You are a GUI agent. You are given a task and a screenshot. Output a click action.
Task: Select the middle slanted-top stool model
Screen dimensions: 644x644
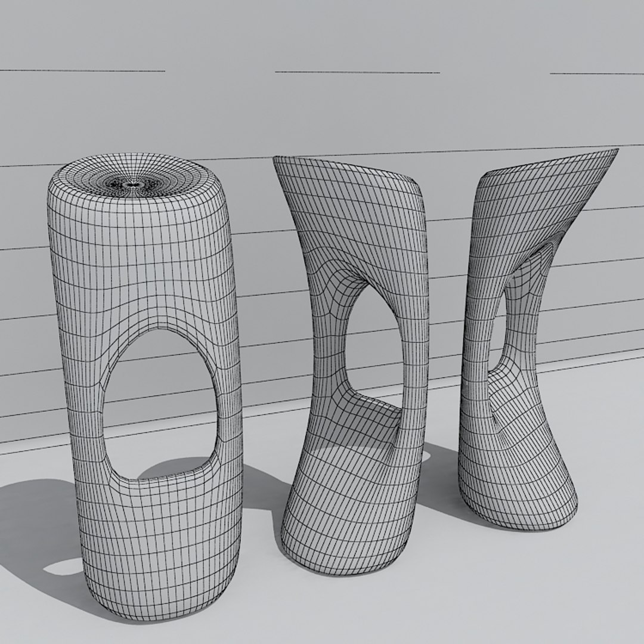click(351, 366)
